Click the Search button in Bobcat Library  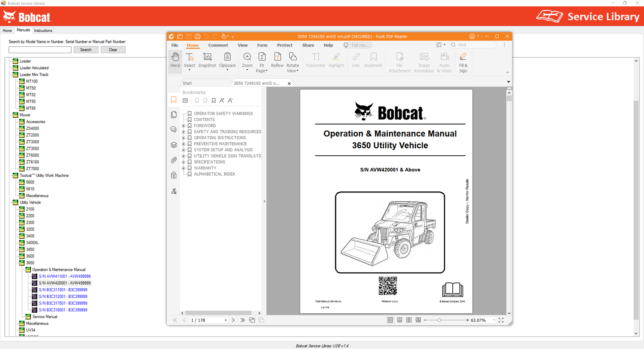86,50
